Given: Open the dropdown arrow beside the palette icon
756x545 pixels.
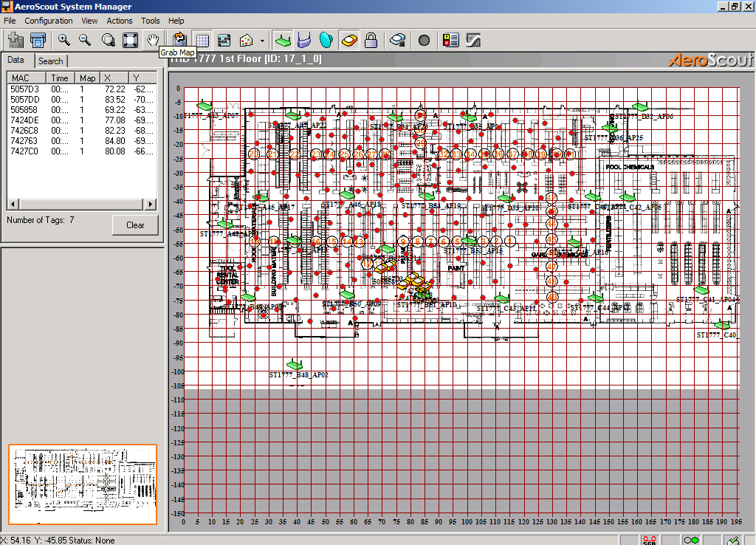Looking at the screenshot, I should coord(262,41).
